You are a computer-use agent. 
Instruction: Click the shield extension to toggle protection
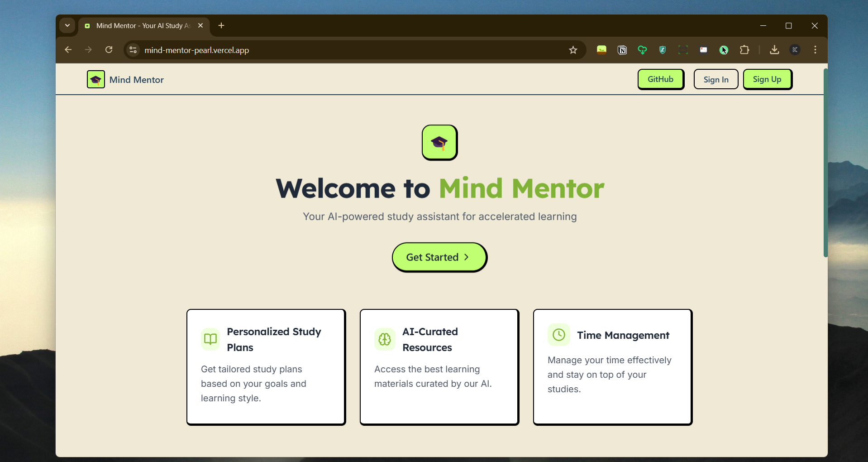pyautogui.click(x=662, y=50)
